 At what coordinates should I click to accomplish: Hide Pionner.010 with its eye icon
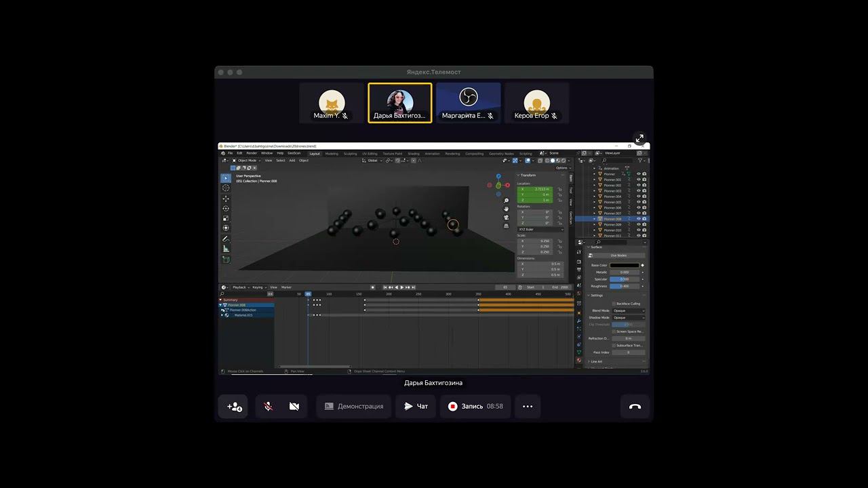[x=638, y=230]
